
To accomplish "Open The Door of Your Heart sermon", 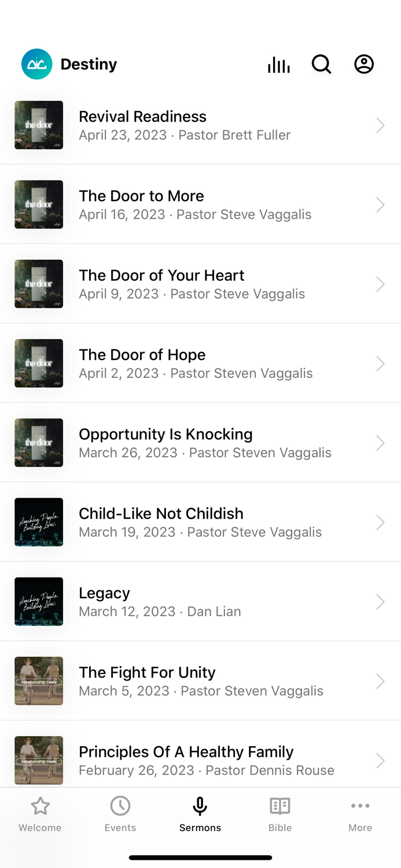I will (200, 284).
